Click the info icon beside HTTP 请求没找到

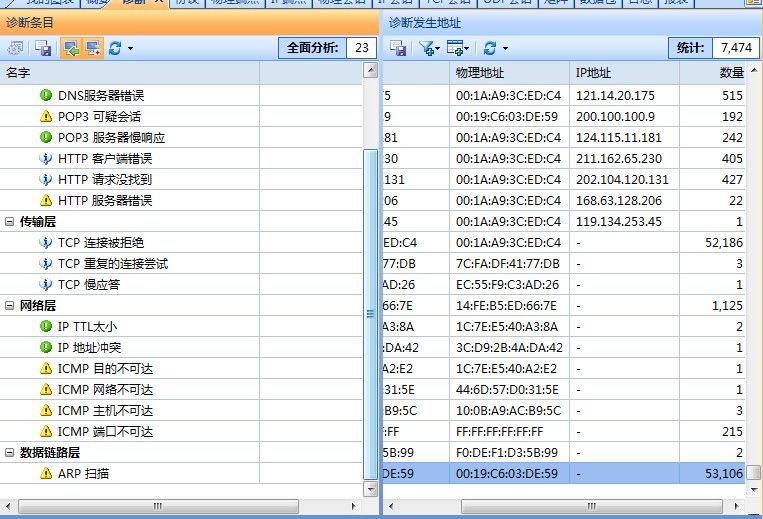click(x=46, y=179)
